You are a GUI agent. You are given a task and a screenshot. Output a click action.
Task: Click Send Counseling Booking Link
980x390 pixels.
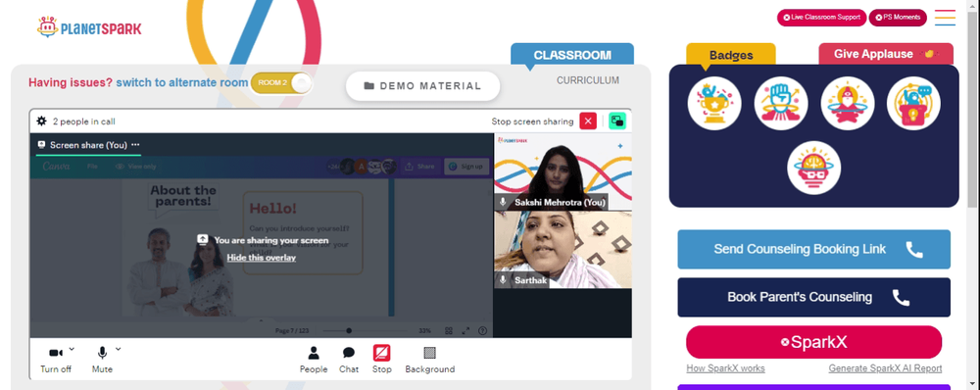click(x=813, y=249)
